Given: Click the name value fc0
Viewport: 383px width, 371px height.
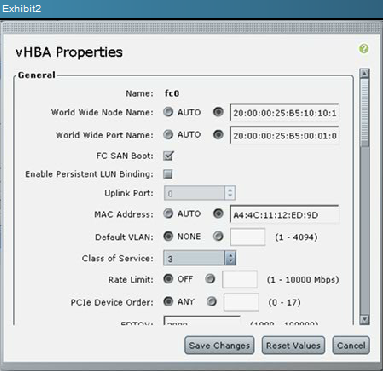Looking at the screenshot, I should (172, 93).
